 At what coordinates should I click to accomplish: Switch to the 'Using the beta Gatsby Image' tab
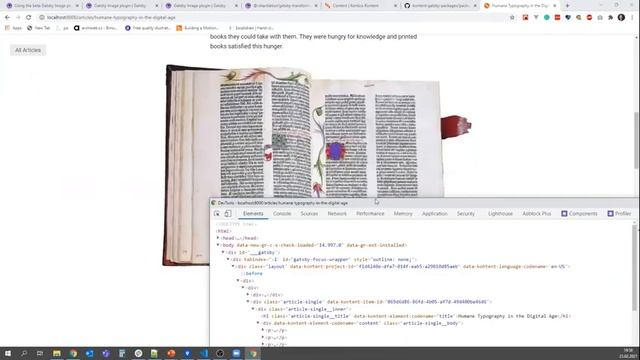pyautogui.click(x=42, y=6)
